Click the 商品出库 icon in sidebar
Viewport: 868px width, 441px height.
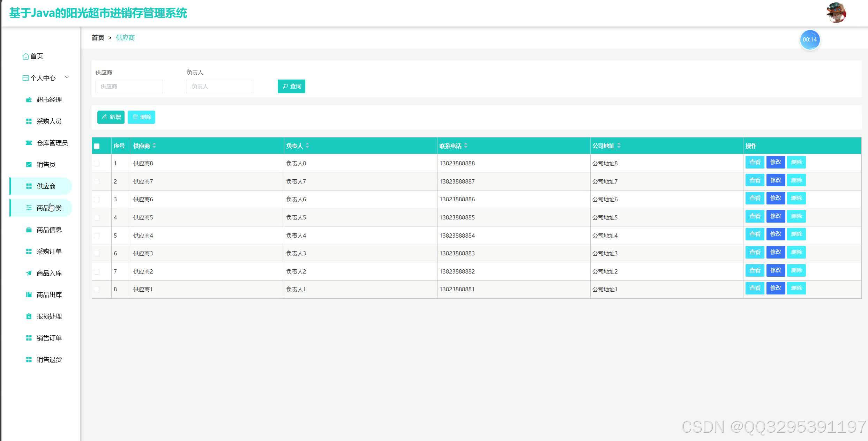pos(29,295)
